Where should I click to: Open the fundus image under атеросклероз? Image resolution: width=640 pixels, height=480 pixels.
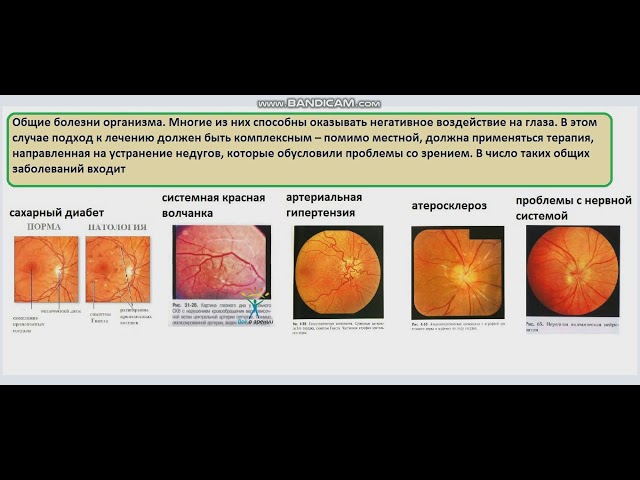(x=458, y=273)
